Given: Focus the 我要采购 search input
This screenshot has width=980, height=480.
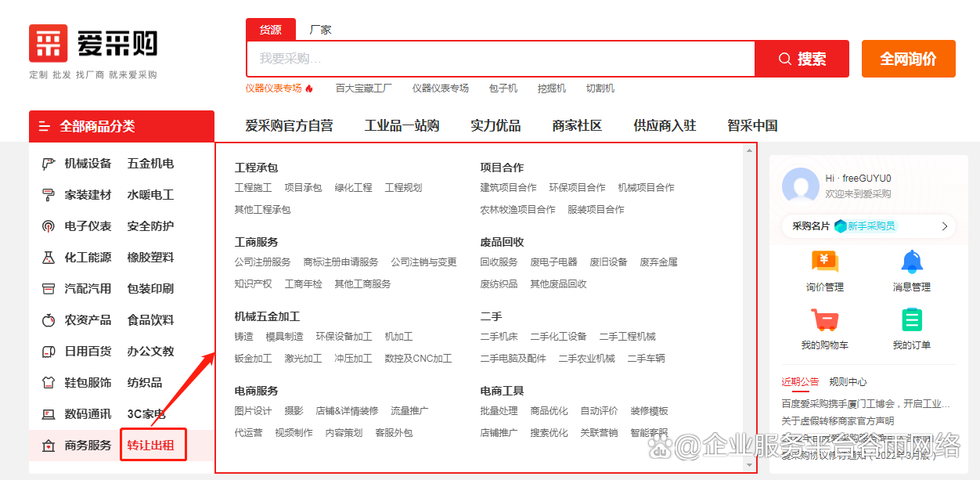Looking at the screenshot, I should 501,59.
